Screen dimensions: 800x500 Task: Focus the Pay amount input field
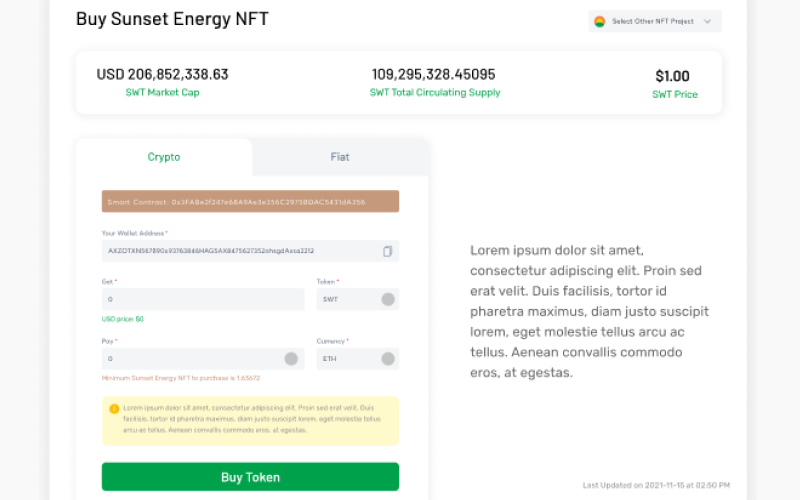[x=190, y=359]
